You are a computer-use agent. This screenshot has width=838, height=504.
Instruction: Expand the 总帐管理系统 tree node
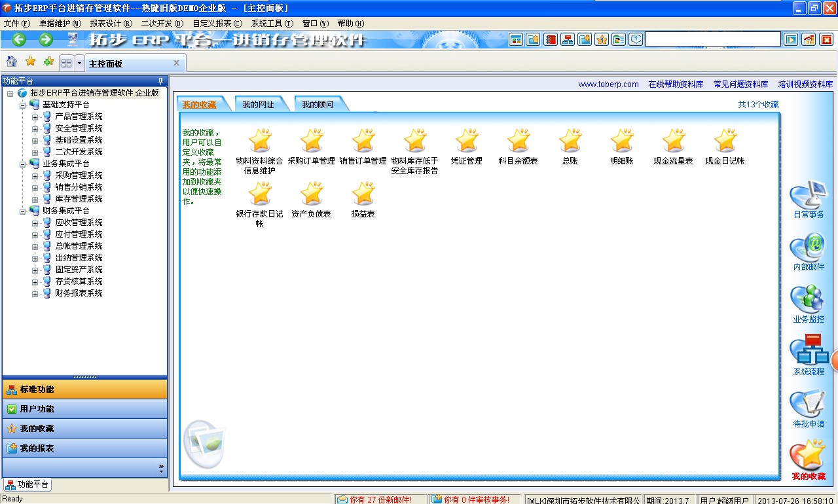coord(35,246)
